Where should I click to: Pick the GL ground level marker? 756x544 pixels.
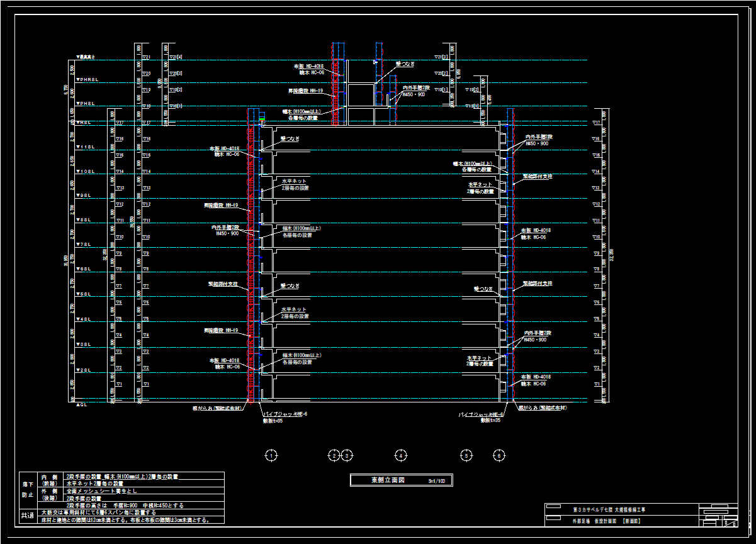pyautogui.click(x=82, y=405)
